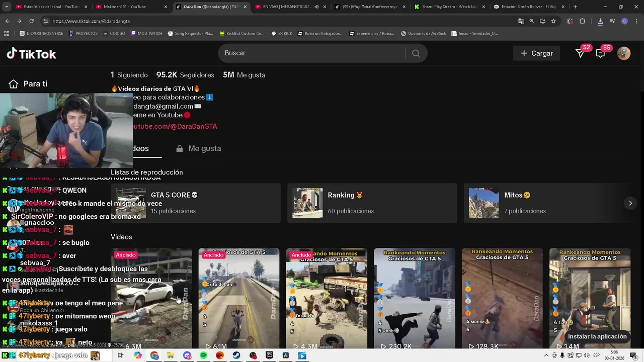The width and height of the screenshot is (644, 362).
Task: Click the browser zoom magnifier icon
Action: [x=532, y=21]
